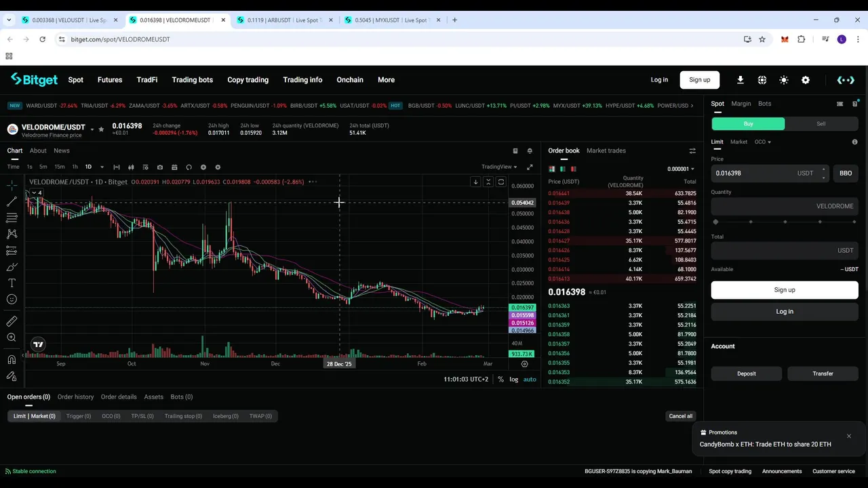Open chart settings gear in toolbar

point(218,167)
